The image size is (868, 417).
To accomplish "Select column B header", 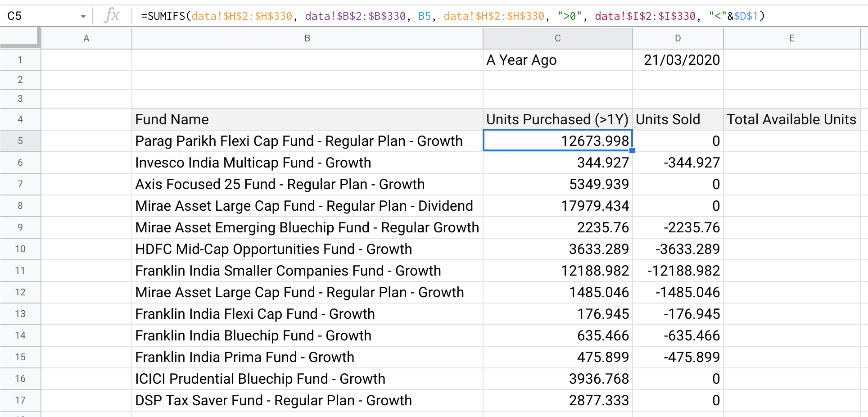I will pyautogui.click(x=307, y=38).
